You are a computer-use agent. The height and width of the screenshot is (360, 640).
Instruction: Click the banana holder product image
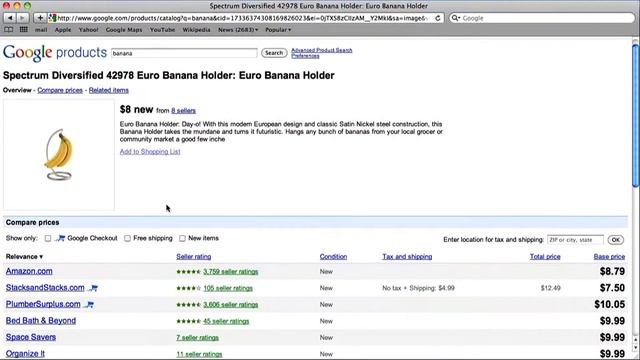coord(59,155)
